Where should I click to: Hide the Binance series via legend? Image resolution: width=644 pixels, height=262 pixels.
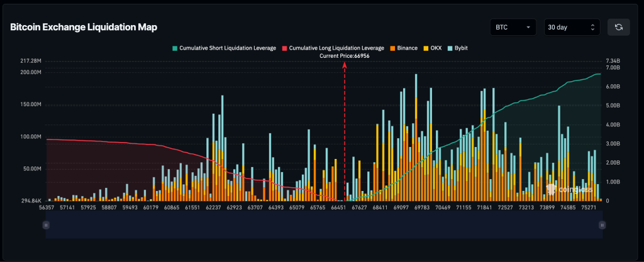(403, 48)
